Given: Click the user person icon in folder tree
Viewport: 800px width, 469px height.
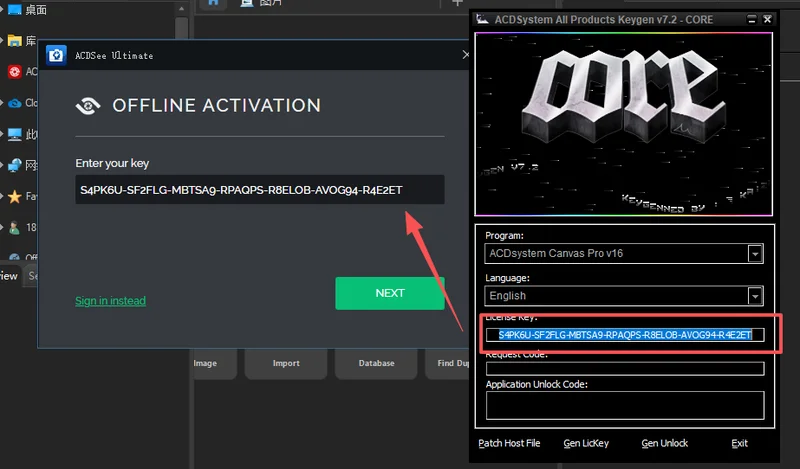Looking at the screenshot, I should tap(15, 228).
